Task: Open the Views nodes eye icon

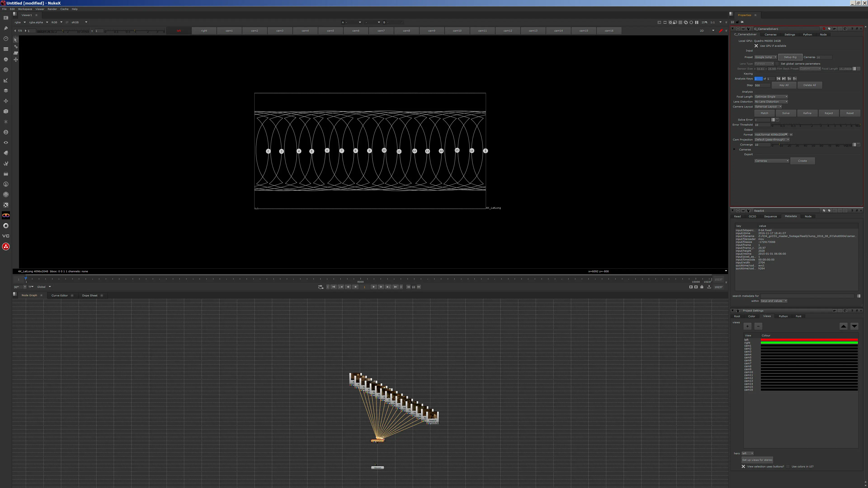Action: (x=6, y=143)
